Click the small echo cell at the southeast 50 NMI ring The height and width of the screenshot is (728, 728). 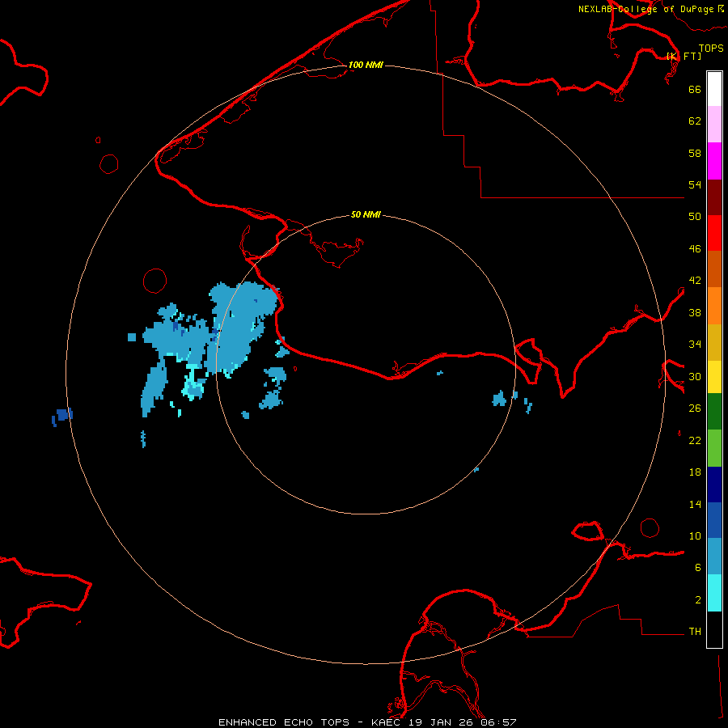click(476, 470)
